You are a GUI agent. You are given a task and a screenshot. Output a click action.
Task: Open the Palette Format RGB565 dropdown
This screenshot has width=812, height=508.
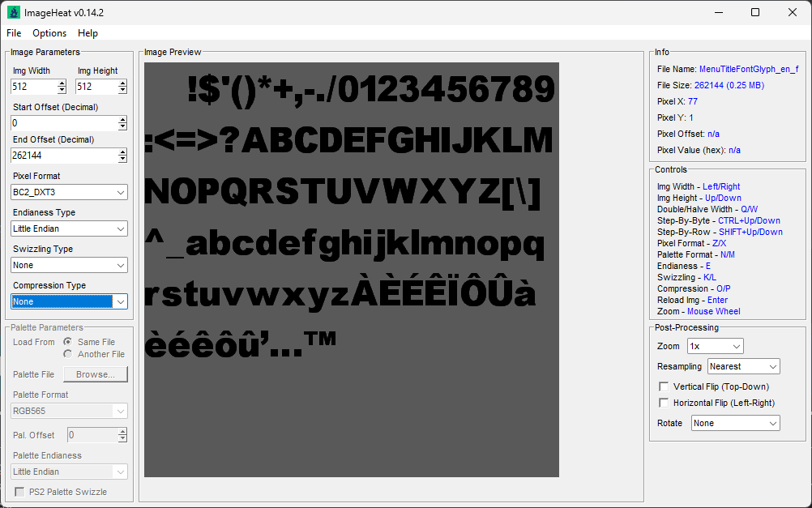coord(70,411)
